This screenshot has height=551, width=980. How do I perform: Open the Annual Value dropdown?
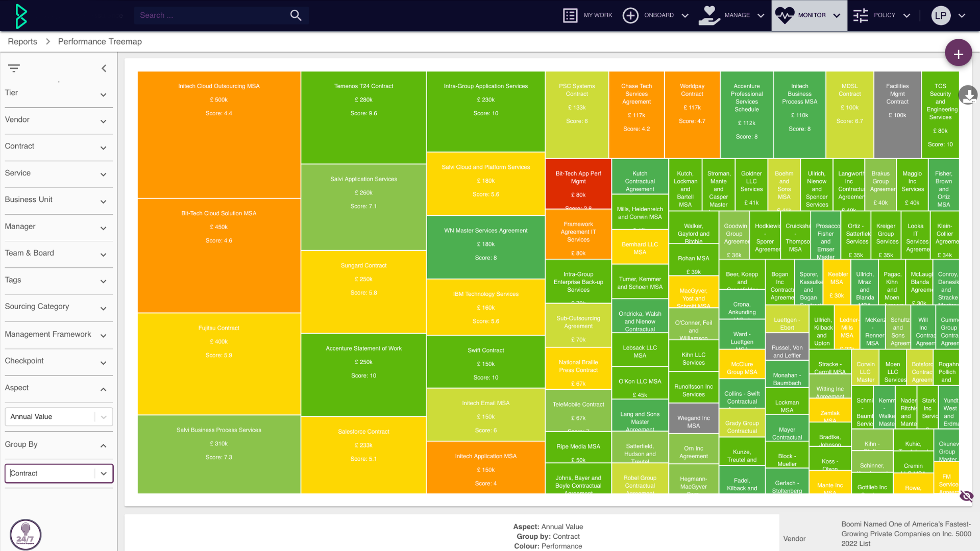[59, 417]
